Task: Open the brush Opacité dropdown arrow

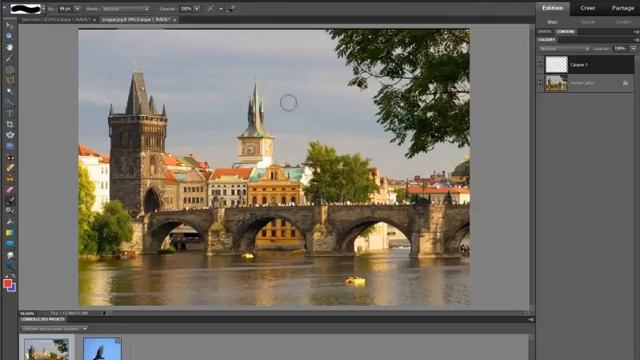Action: click(x=197, y=9)
